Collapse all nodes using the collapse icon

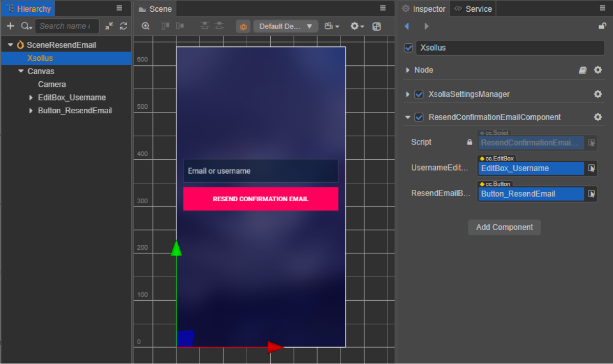pyautogui.click(x=109, y=26)
